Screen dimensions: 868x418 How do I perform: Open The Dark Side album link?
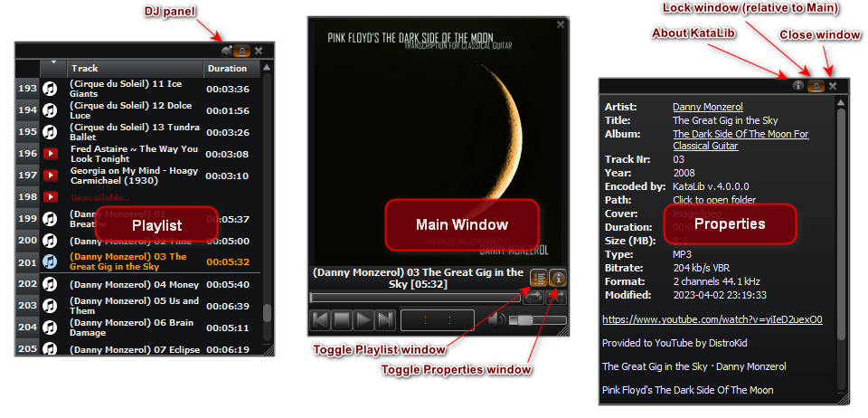[741, 140]
